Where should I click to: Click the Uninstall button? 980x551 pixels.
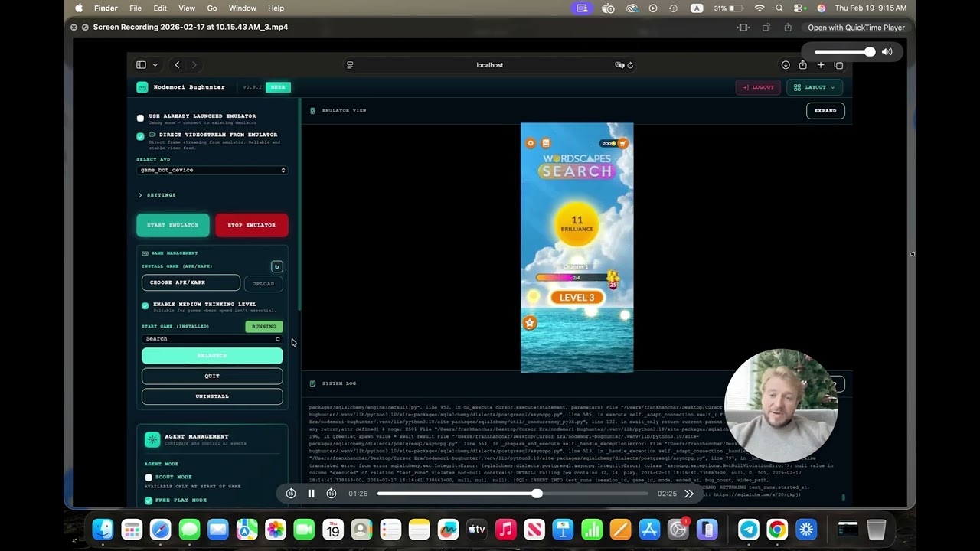click(212, 396)
